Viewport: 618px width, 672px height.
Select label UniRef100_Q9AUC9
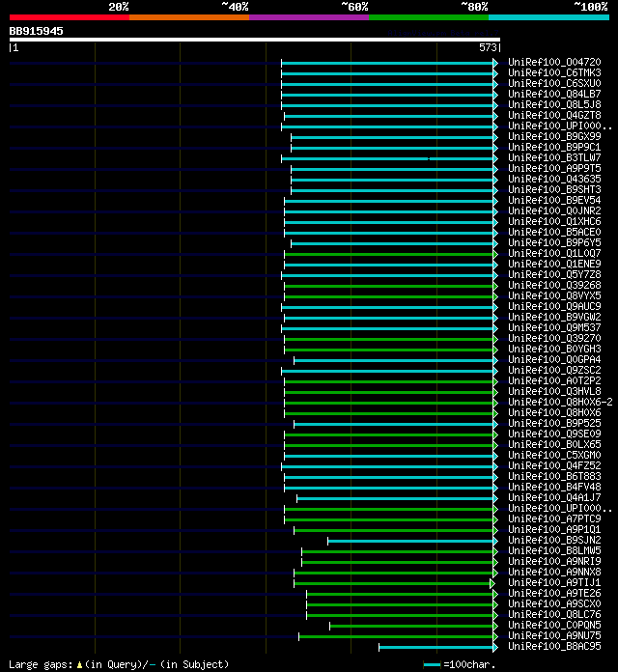pyautogui.click(x=554, y=306)
